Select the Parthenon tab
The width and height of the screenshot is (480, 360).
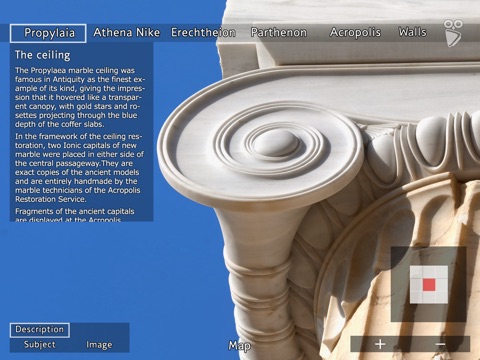click(x=279, y=32)
